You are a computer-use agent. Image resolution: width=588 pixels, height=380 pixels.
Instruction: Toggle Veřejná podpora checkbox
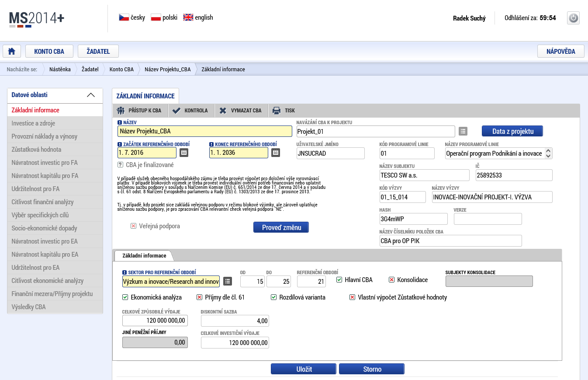click(134, 226)
